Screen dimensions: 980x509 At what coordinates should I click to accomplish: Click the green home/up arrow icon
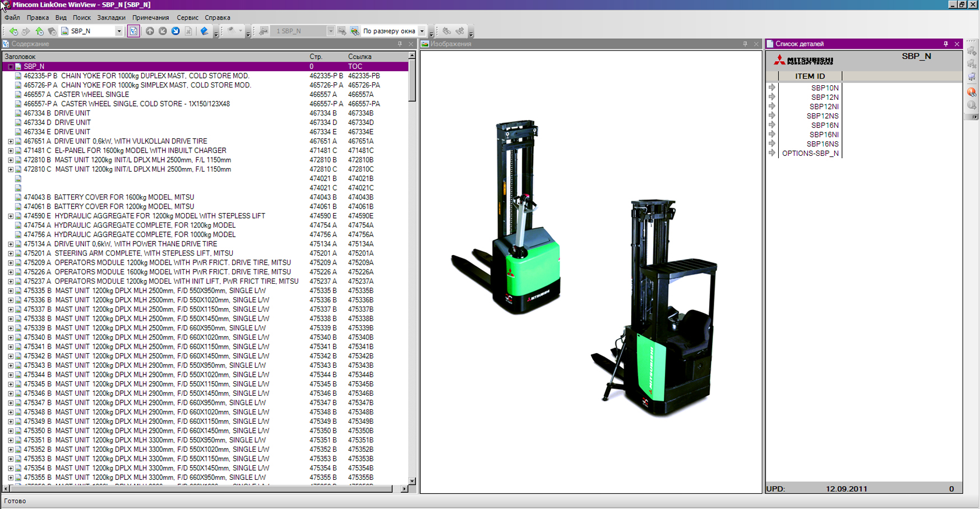[x=39, y=31]
